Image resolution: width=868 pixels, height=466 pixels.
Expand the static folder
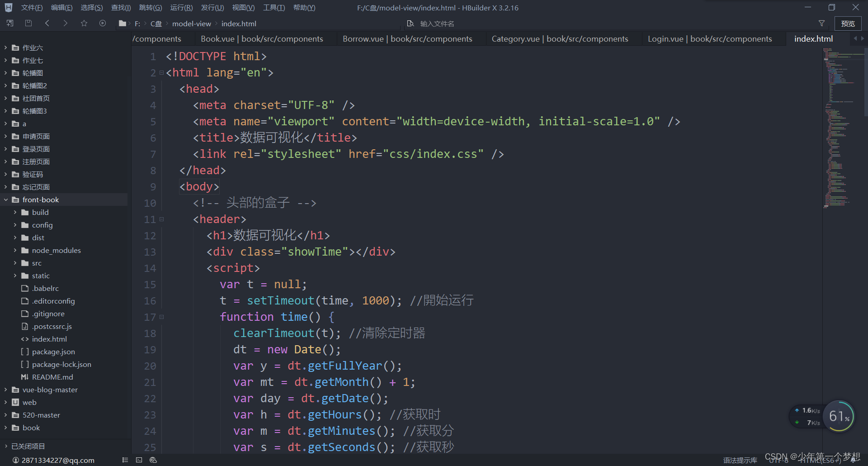(x=15, y=276)
